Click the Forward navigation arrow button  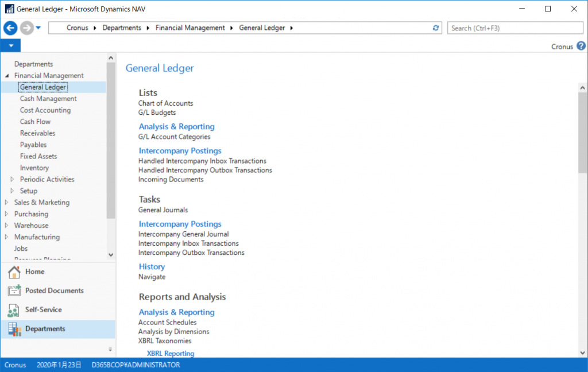pyautogui.click(x=26, y=28)
